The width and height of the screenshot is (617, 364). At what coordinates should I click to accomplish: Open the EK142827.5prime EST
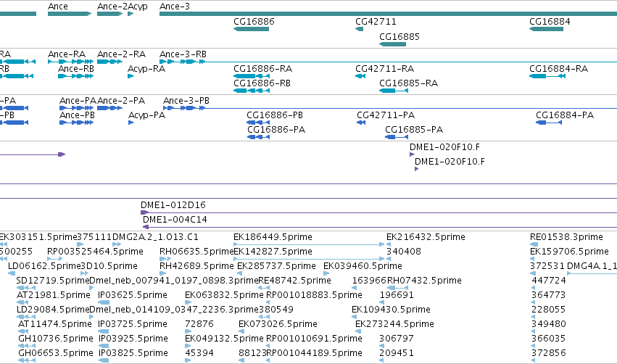point(309,259)
